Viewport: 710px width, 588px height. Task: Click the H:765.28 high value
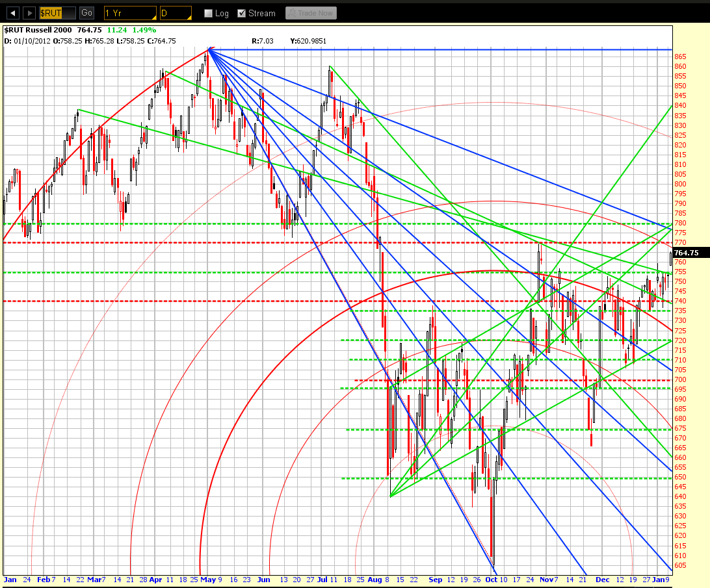tap(99, 41)
